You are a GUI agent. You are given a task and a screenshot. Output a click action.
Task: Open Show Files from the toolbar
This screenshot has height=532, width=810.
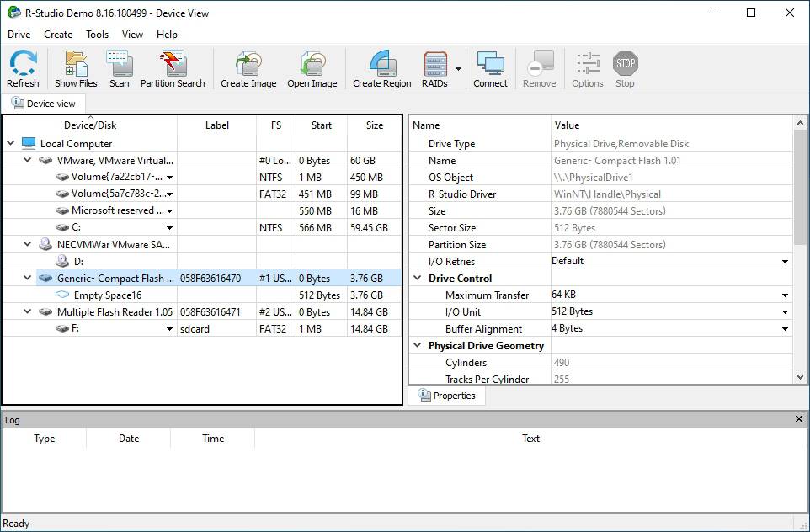point(76,63)
